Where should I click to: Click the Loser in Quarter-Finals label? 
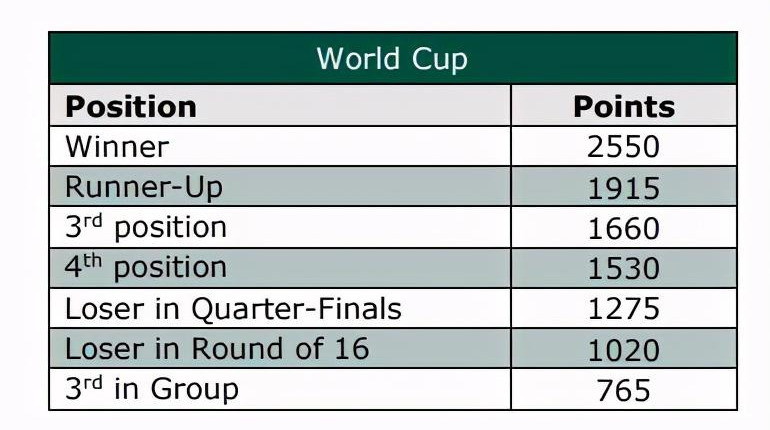(x=233, y=308)
